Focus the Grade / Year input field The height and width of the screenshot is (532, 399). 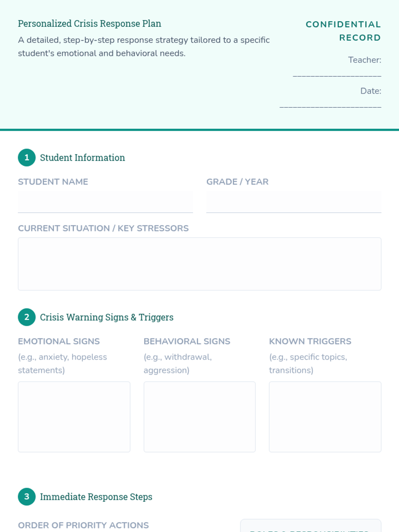coord(294,202)
